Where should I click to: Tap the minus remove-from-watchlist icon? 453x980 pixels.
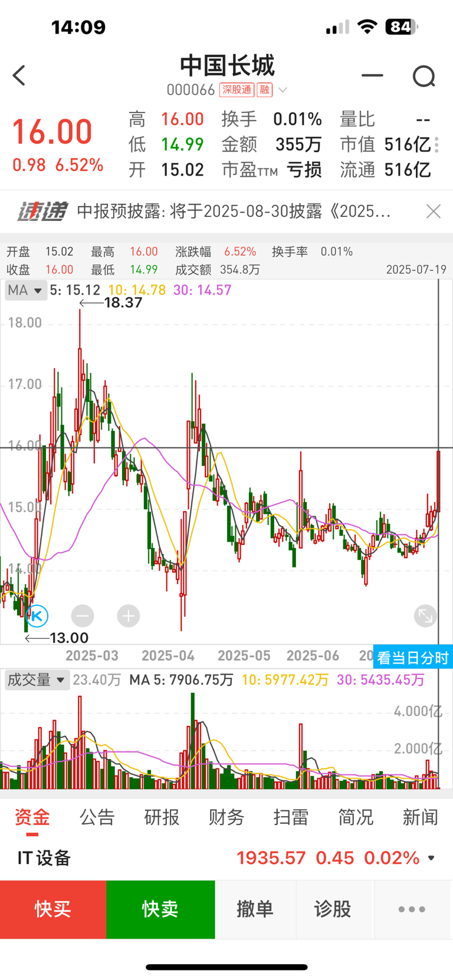point(372,75)
